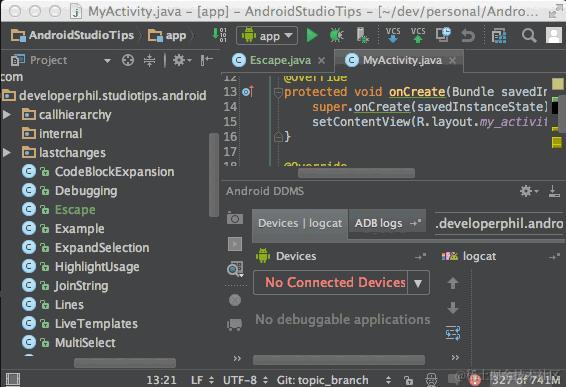Open the No Connected Devices dropdown arrow
The width and height of the screenshot is (566, 387).
(418, 283)
